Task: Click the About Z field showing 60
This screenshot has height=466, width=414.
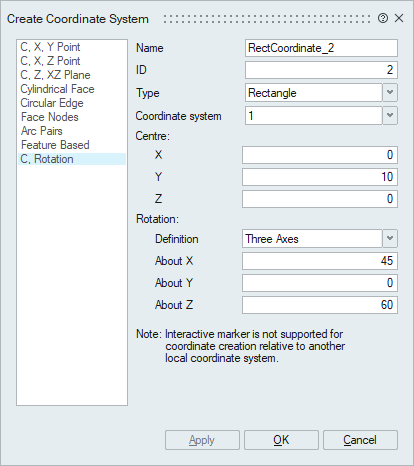Action: (320, 305)
